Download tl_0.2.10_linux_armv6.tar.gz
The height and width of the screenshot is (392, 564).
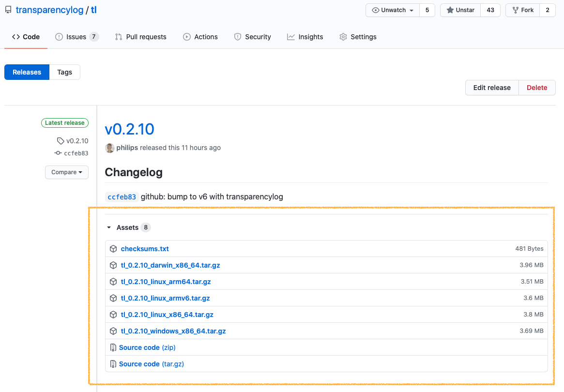pyautogui.click(x=166, y=298)
